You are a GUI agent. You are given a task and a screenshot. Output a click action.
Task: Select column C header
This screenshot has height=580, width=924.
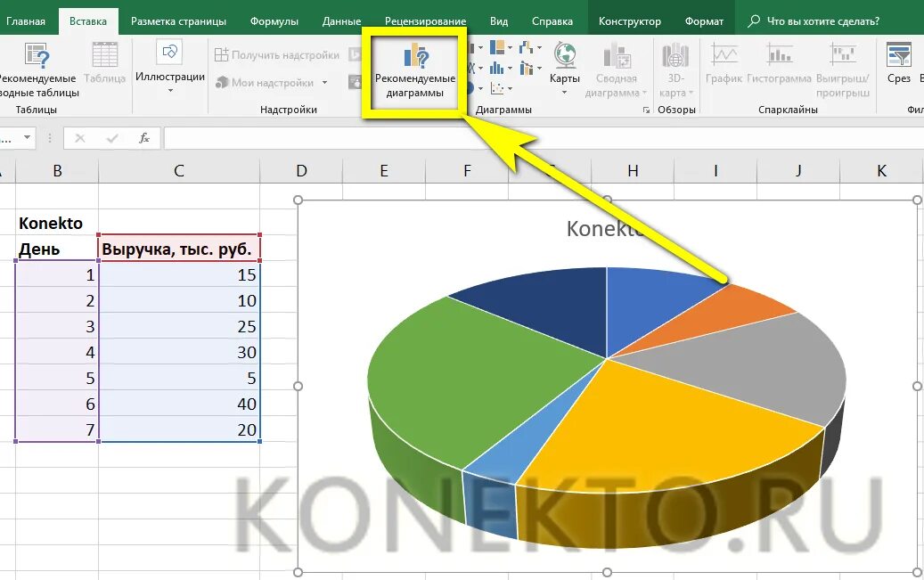pyautogui.click(x=179, y=171)
